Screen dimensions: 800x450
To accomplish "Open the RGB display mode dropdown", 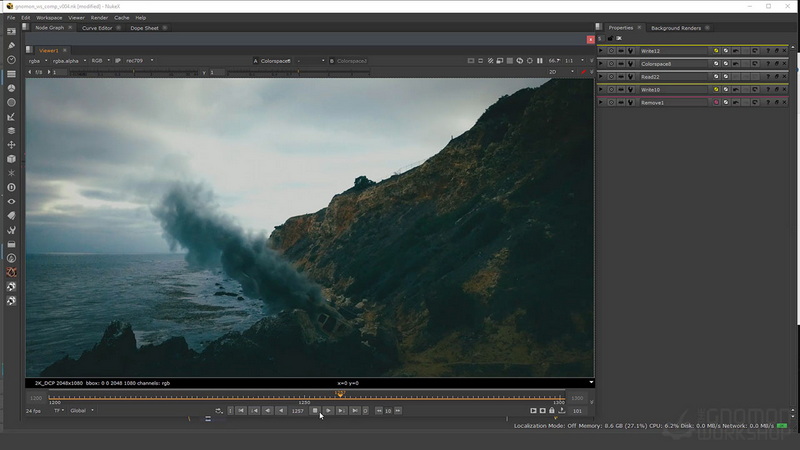I will point(101,61).
